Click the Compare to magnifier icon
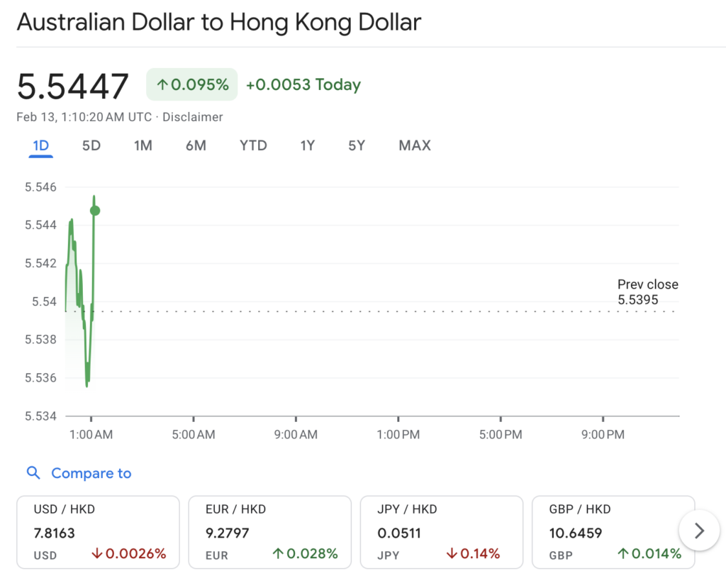 (33, 473)
